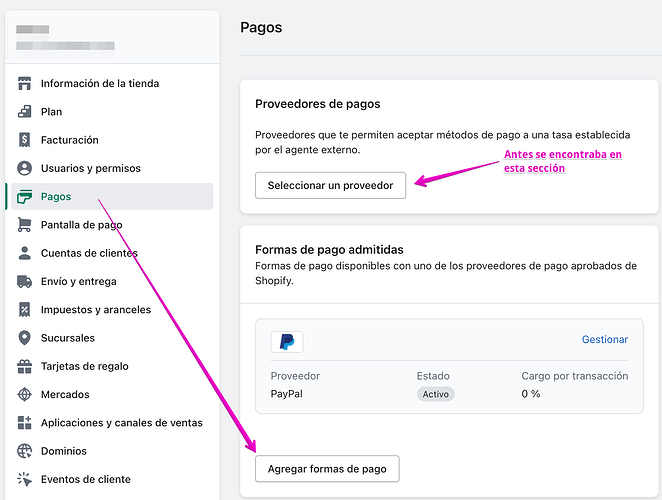Select the Pagos menu label
This screenshot has height=500, width=662.
[56, 196]
